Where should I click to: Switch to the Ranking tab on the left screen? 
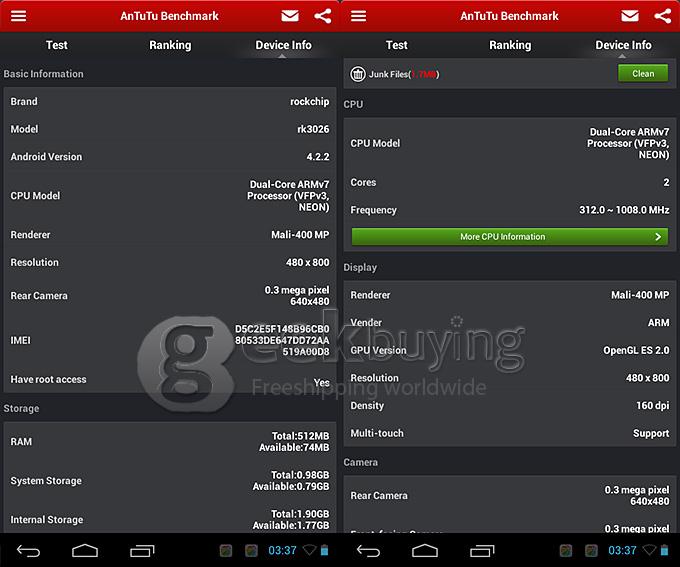(x=170, y=45)
